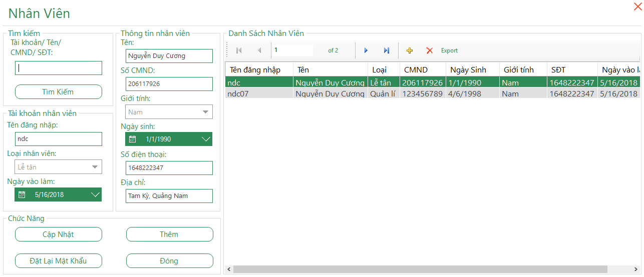Viewport: 644px width, 277px height.
Task: Sort by the CMND column header
Action: 416,69
